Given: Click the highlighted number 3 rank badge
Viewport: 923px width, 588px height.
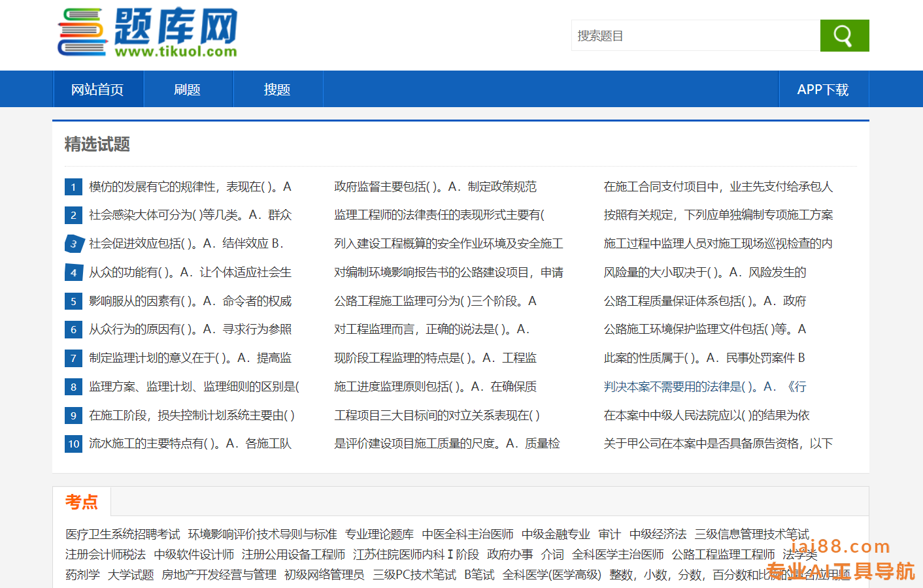Looking at the screenshot, I should click(74, 244).
